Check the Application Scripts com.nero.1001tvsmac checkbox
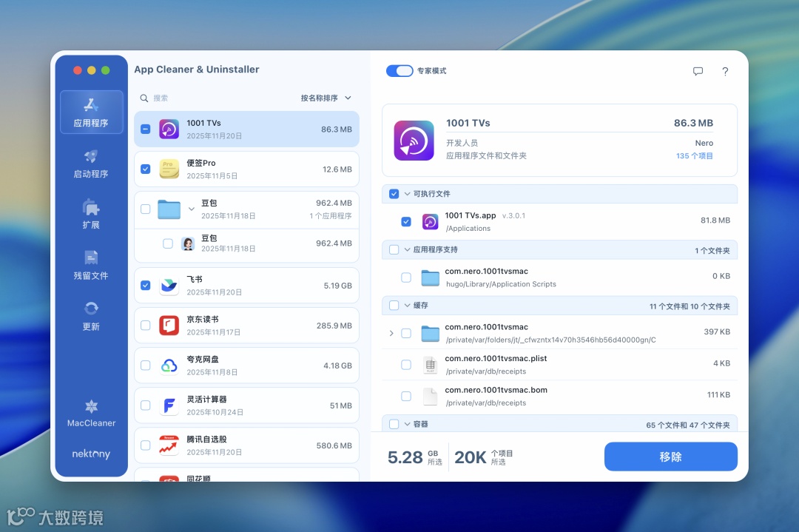799x532 pixels. 406,277
